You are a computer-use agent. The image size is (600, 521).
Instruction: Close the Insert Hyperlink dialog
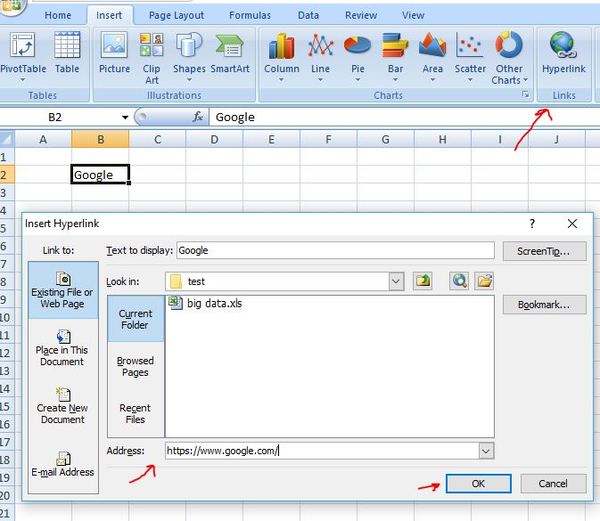572,223
